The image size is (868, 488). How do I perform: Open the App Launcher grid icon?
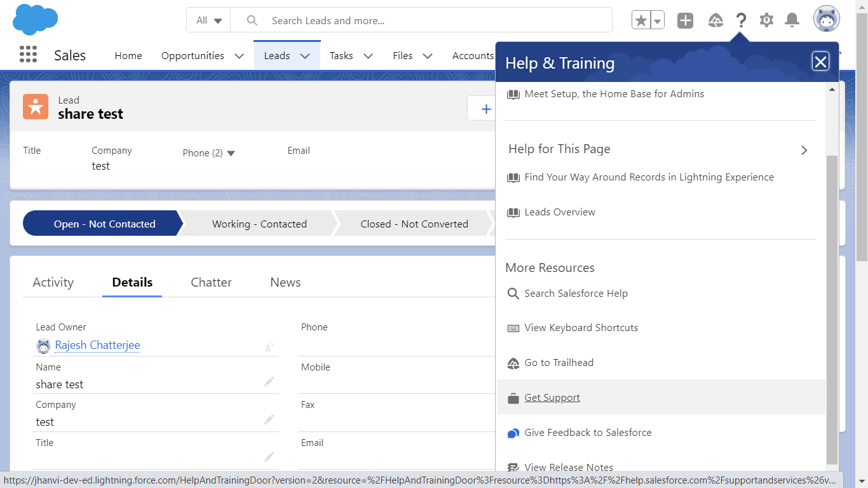[x=28, y=55]
